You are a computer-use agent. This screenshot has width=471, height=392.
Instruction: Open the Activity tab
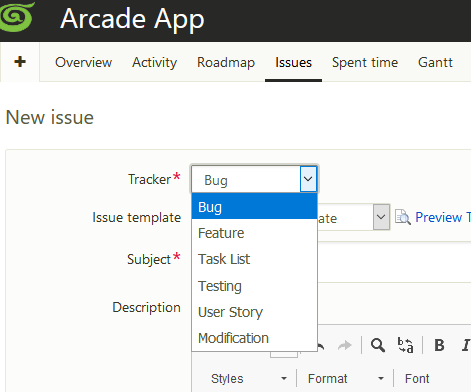pos(154,62)
